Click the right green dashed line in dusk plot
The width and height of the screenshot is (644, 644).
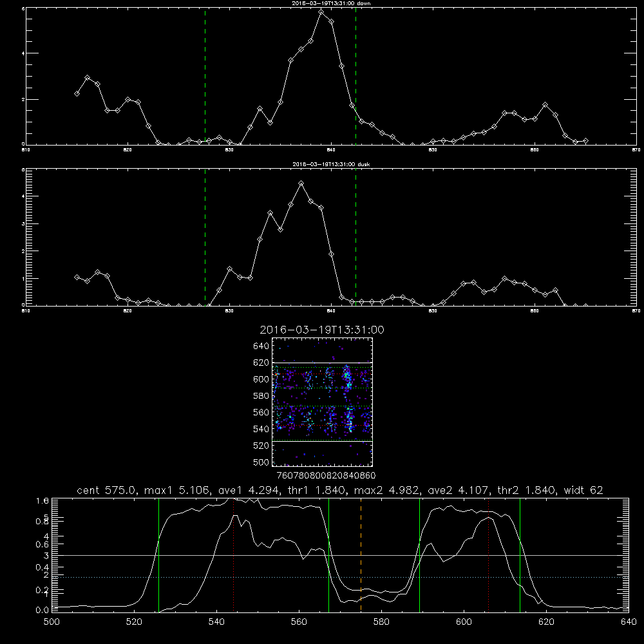(x=355, y=237)
